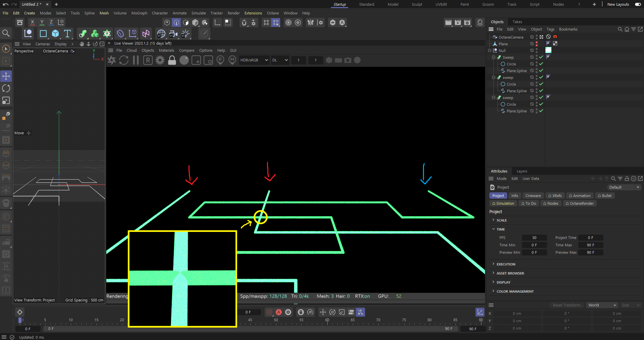
Task: Click the timeline playhead at frame 0
Action: [20, 320]
